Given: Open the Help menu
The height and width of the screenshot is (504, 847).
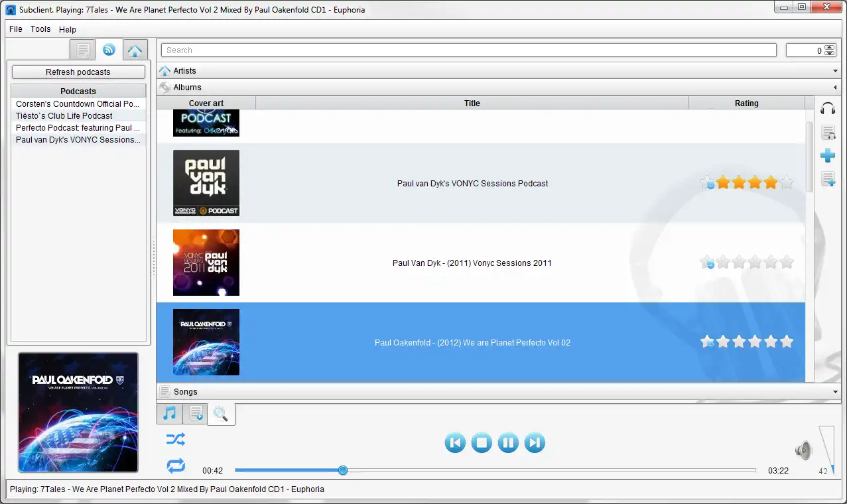Looking at the screenshot, I should [68, 29].
